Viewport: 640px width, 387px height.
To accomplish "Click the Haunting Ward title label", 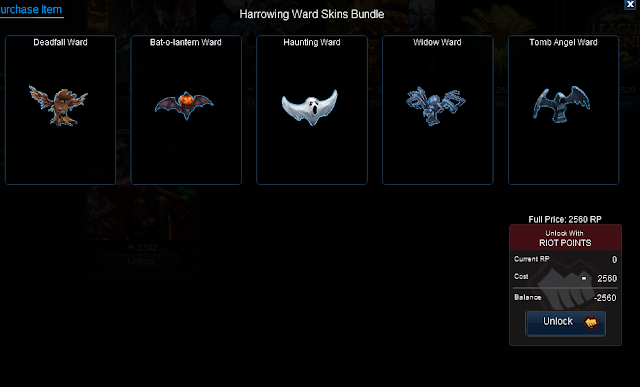I will click(x=312, y=42).
